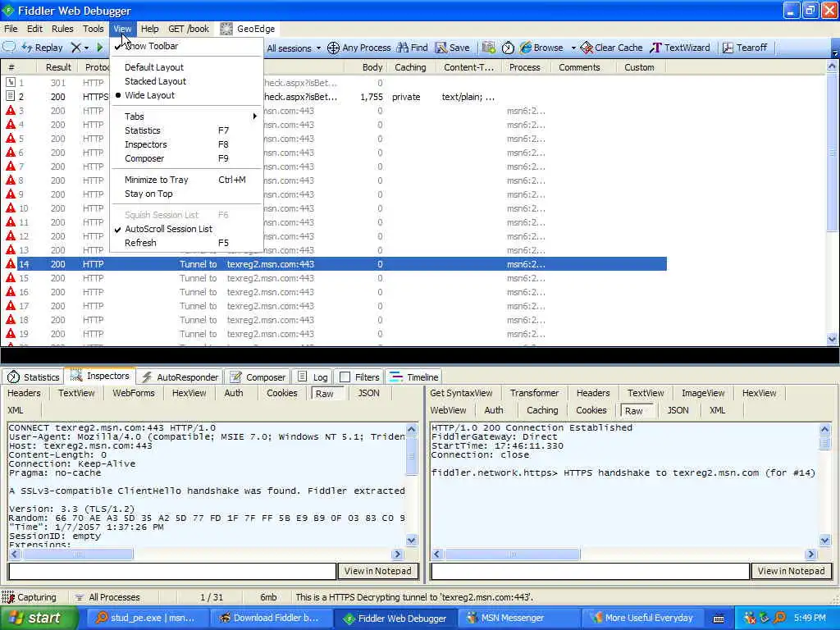840x630 pixels.
Task: Select session row number 19
Action: click(x=333, y=334)
